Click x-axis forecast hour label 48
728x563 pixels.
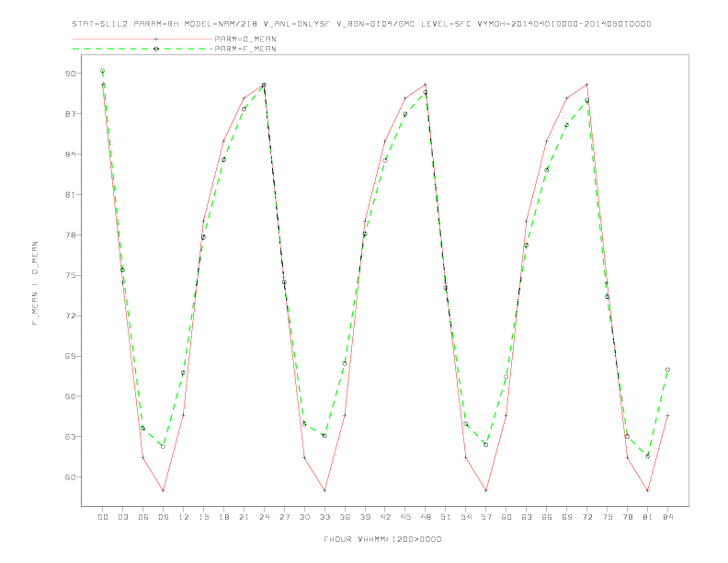click(426, 517)
